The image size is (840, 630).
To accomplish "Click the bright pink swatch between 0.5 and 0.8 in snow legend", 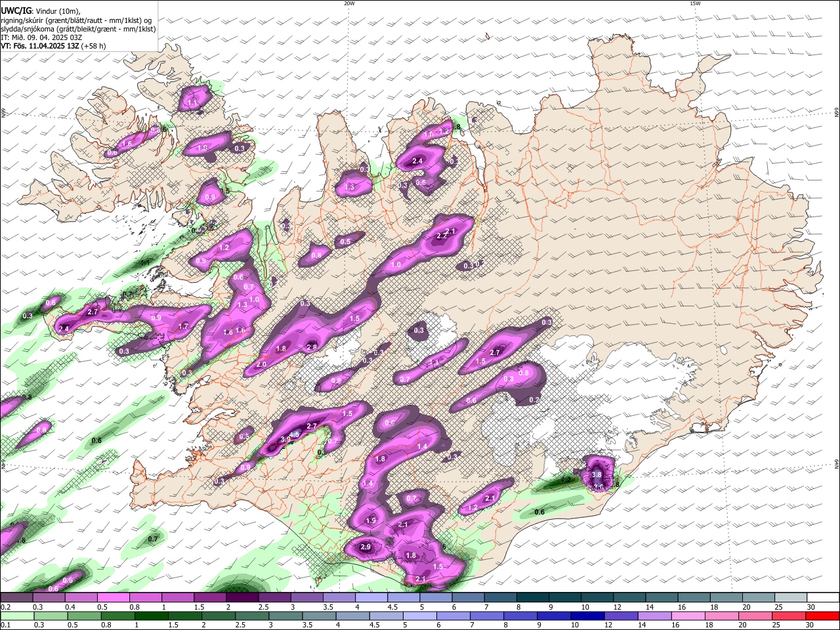I will (114, 598).
